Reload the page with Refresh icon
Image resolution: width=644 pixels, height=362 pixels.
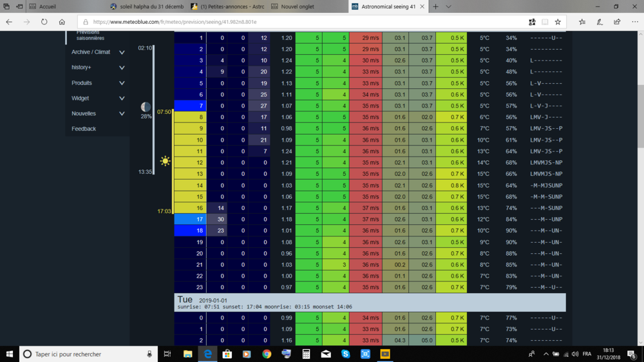click(44, 22)
